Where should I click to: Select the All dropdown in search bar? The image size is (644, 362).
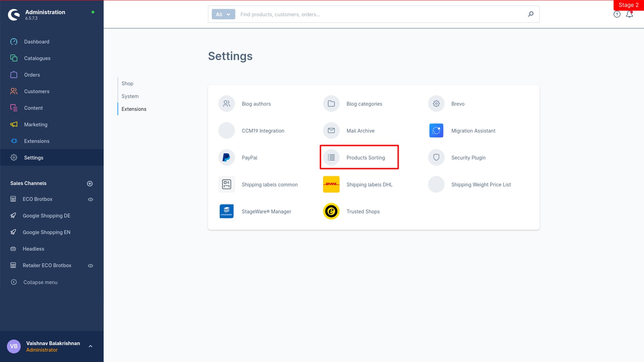click(x=223, y=14)
